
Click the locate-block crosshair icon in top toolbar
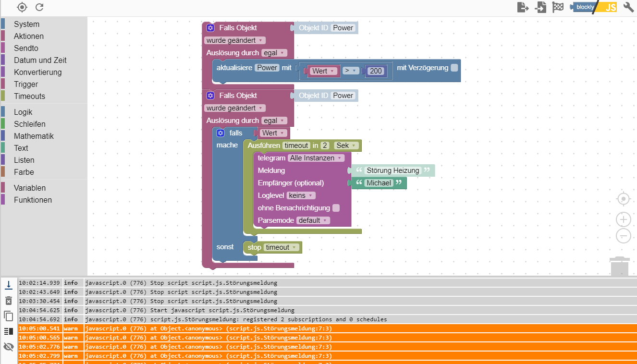pos(22,7)
